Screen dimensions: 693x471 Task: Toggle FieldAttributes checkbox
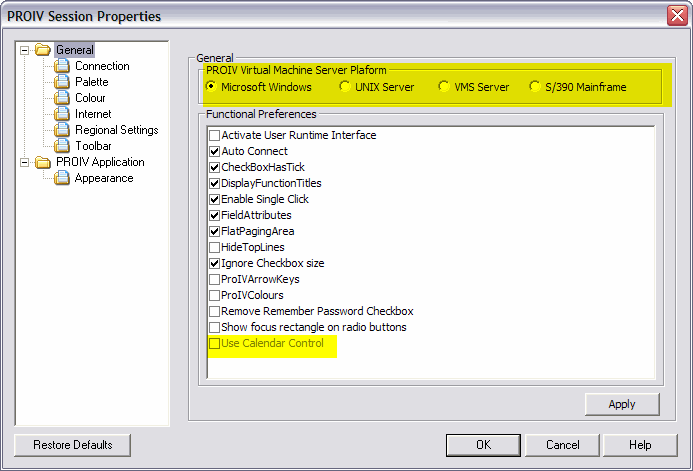point(214,215)
